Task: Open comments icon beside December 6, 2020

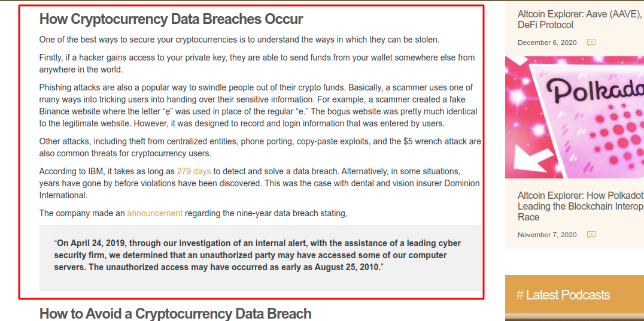Action: pyautogui.click(x=591, y=43)
